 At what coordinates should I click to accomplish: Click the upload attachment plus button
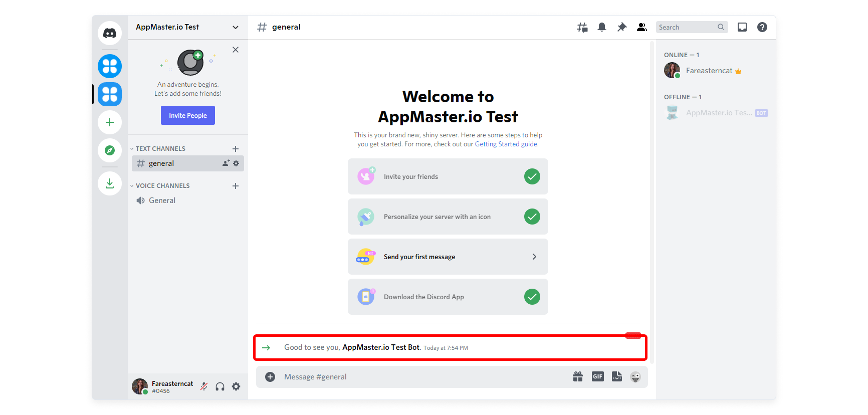pyautogui.click(x=270, y=377)
